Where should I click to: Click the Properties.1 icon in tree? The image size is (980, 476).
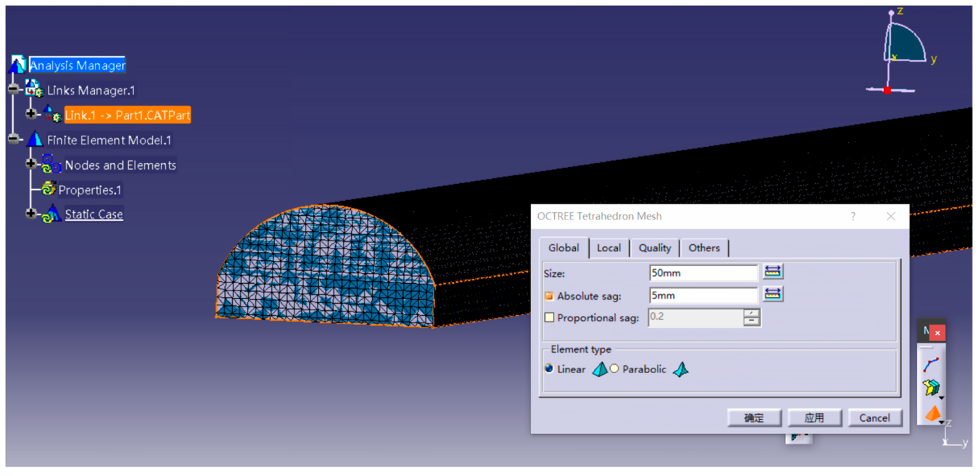[x=49, y=190]
